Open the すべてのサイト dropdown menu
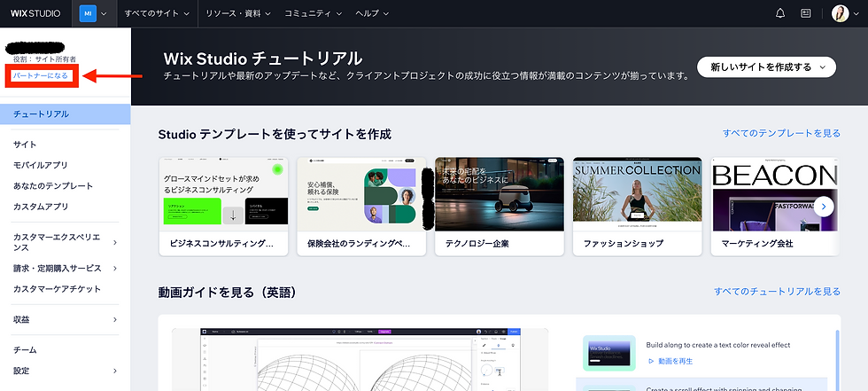 [x=158, y=13]
